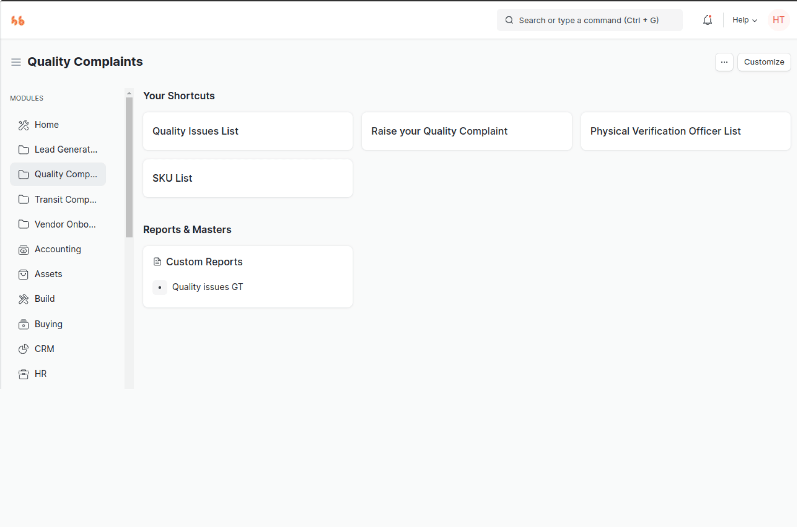Screen dimensions: 797x532
Task: Toggle sidebar with the hamburger icon
Action: [x=16, y=62]
